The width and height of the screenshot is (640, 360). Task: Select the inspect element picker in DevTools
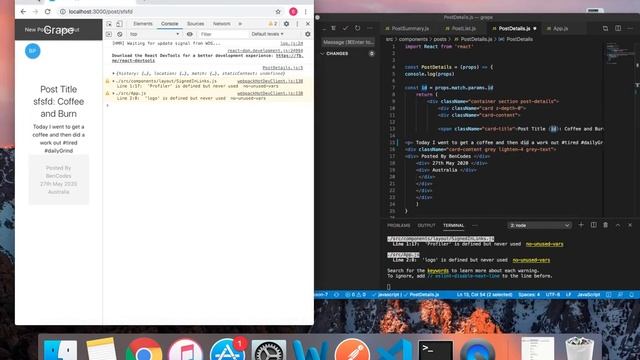click(109, 24)
